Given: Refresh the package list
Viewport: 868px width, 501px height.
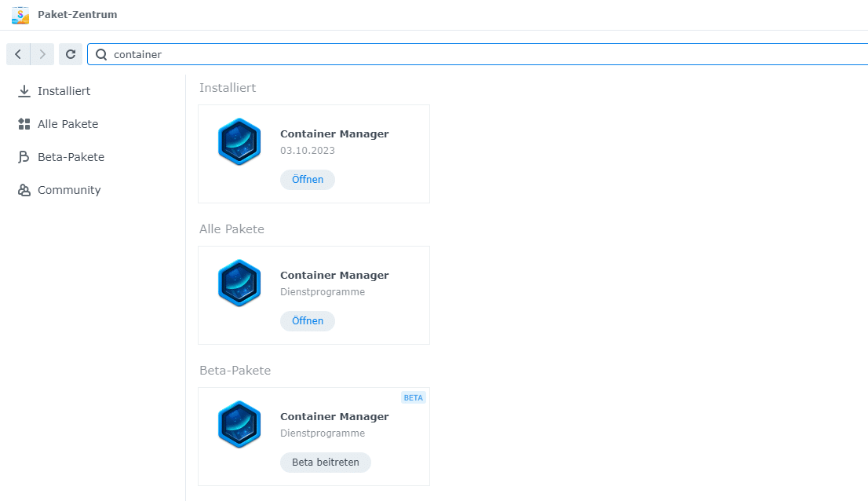Looking at the screenshot, I should tap(71, 54).
